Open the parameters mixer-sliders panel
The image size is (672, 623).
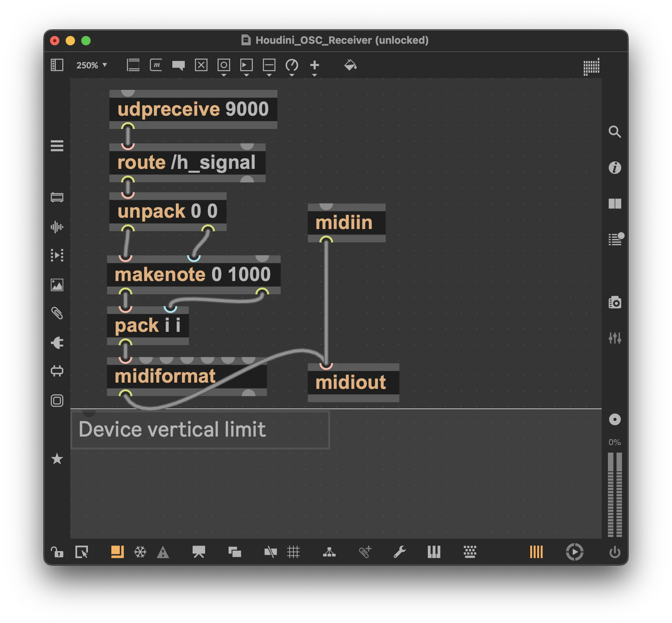615,338
